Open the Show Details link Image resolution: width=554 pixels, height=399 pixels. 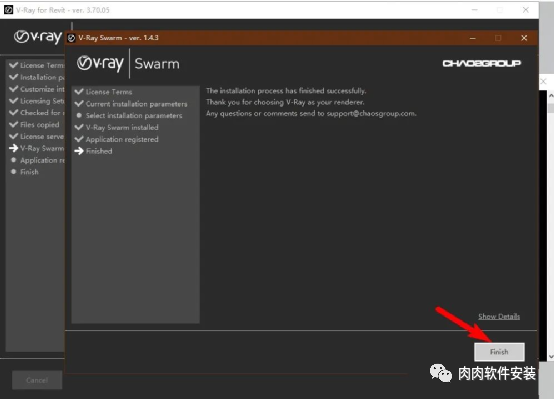(499, 316)
